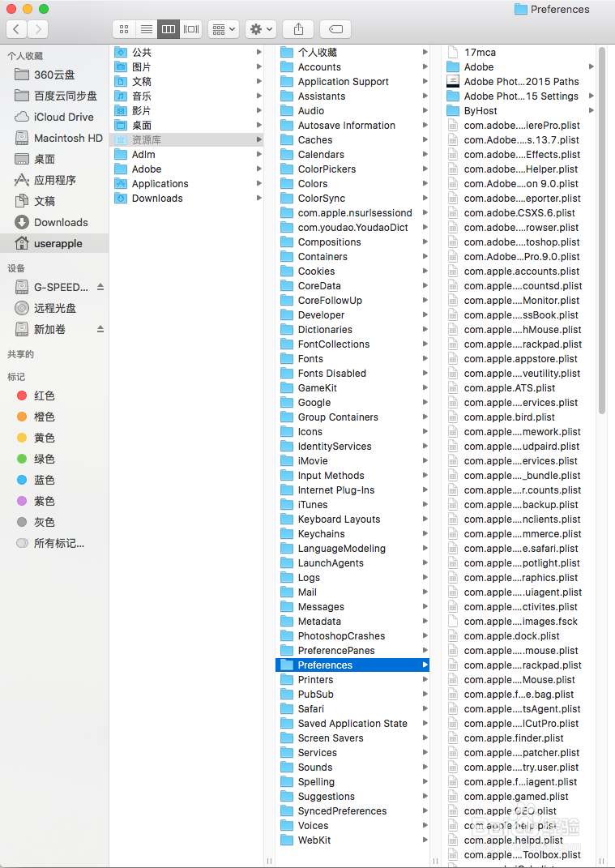Select the purple 紫色 tag
Viewport: 615px width, 868px height.
(54, 500)
